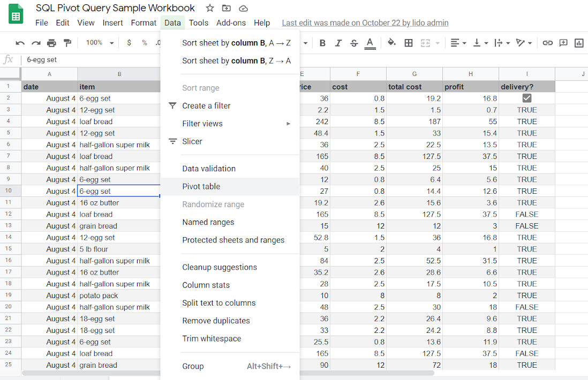Image resolution: width=588 pixels, height=380 pixels.
Task: Click the last edit history link
Action: pyautogui.click(x=365, y=22)
